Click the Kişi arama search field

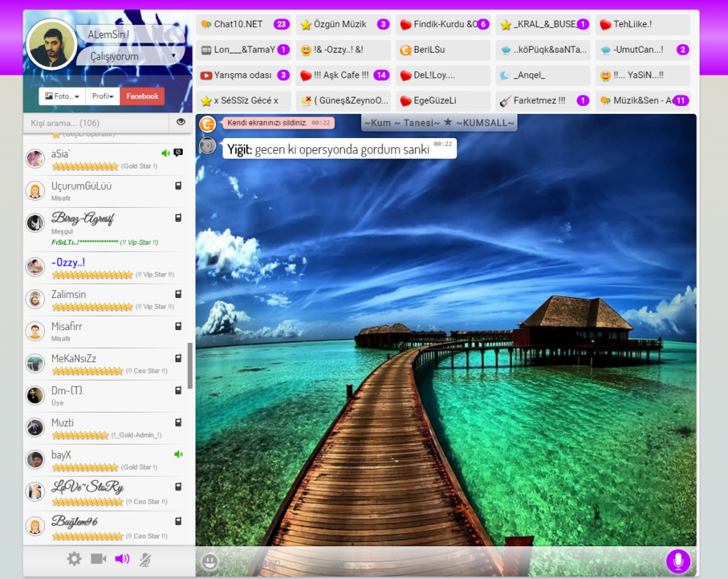point(96,123)
